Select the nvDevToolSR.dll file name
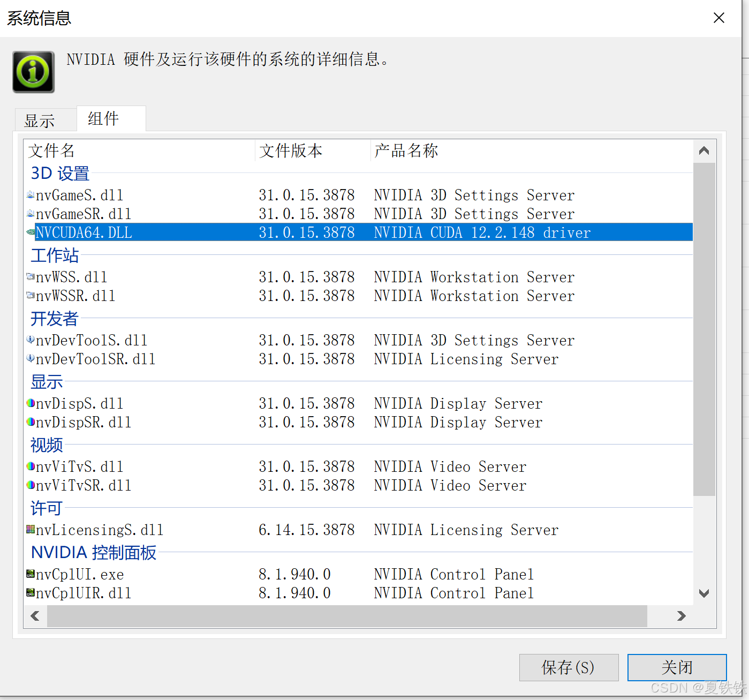Image resolution: width=749 pixels, height=700 pixels. point(96,359)
